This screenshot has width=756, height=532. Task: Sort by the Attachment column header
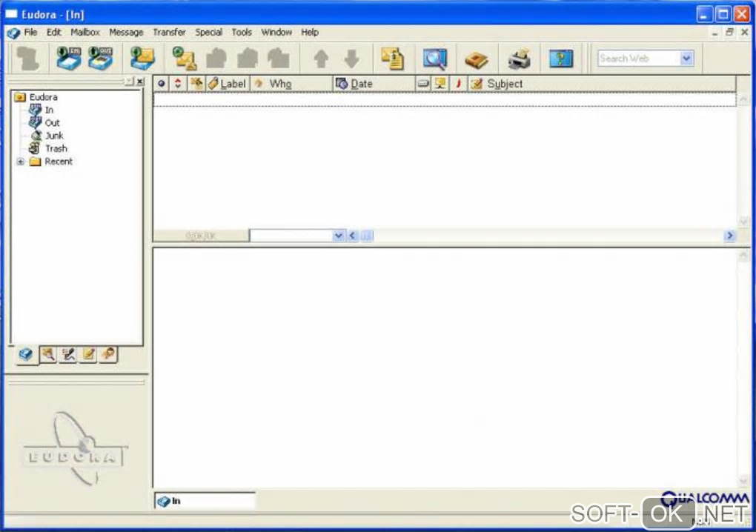tap(196, 84)
